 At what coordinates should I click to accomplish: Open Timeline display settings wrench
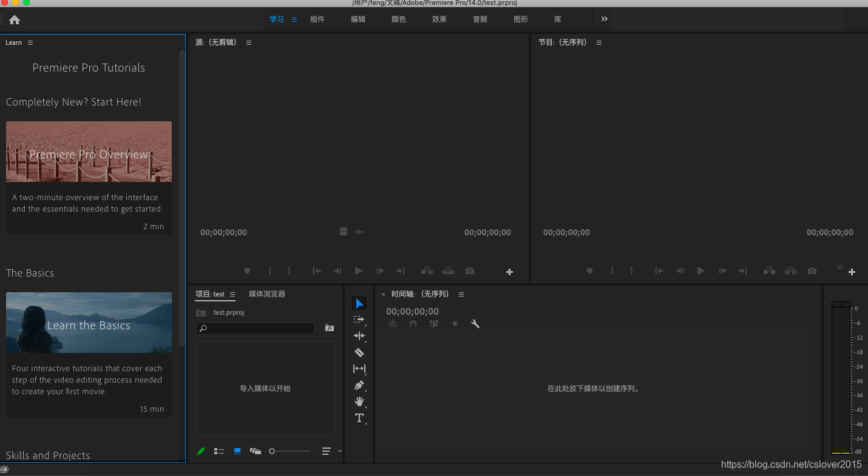(475, 324)
